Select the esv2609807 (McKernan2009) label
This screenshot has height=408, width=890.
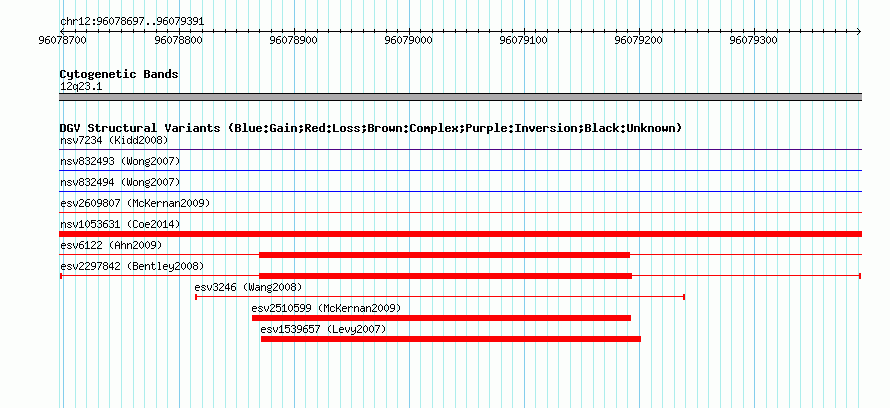point(135,203)
